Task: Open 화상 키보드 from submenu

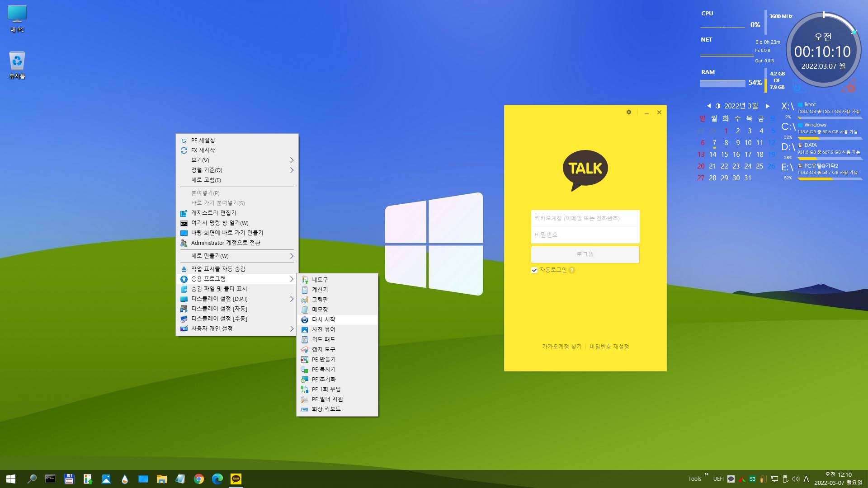Action: (337, 409)
